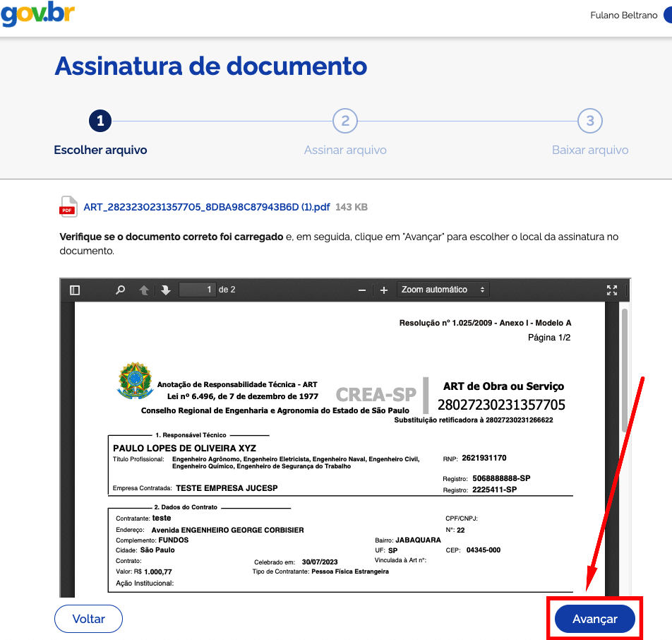Click the page number input field

pos(198,290)
